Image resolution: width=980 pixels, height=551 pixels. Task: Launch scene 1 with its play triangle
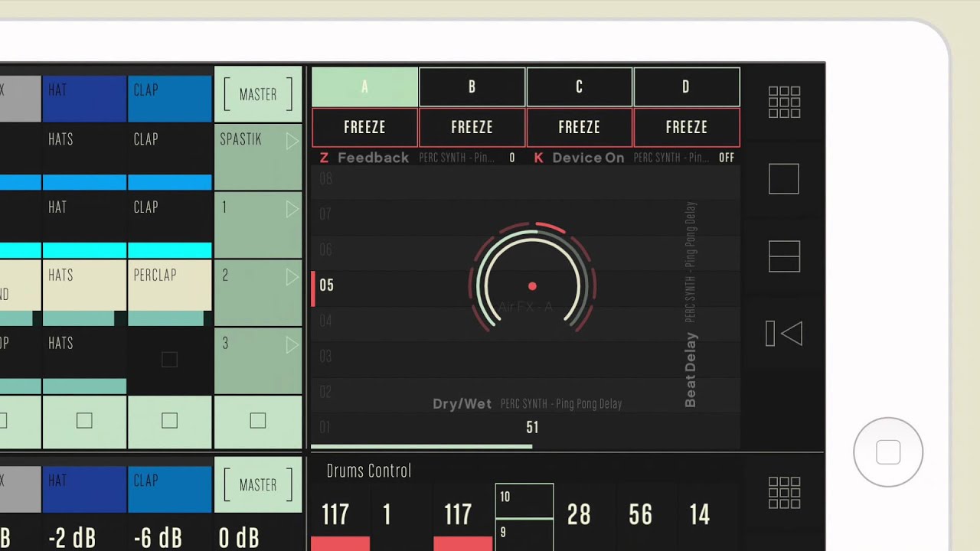pos(292,209)
